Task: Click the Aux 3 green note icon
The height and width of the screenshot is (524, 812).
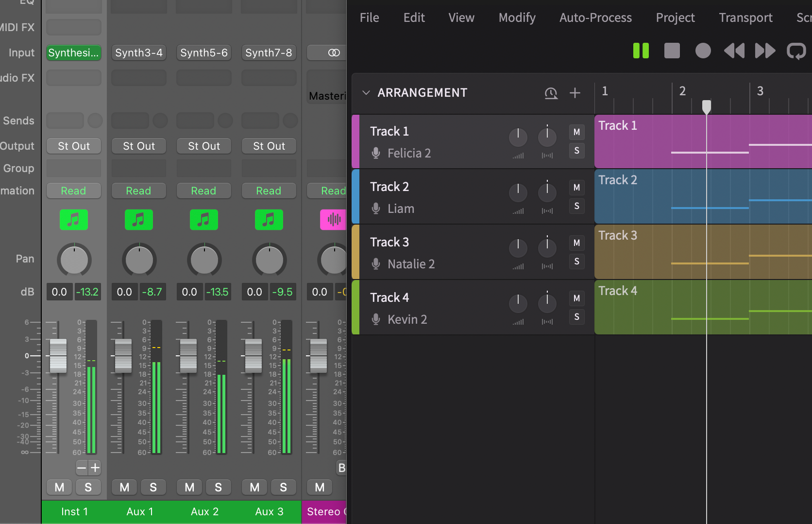Action: tap(269, 220)
